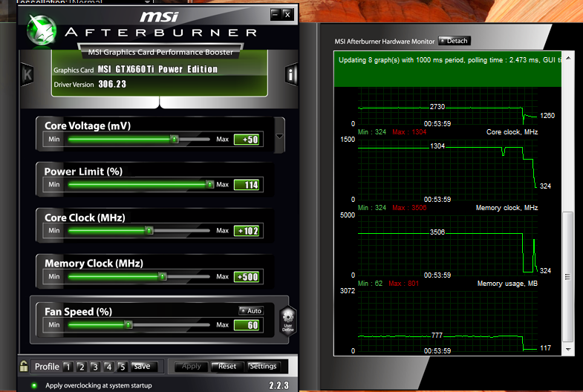
Task: Click the Core Clock +102 value field
Action: click(247, 231)
